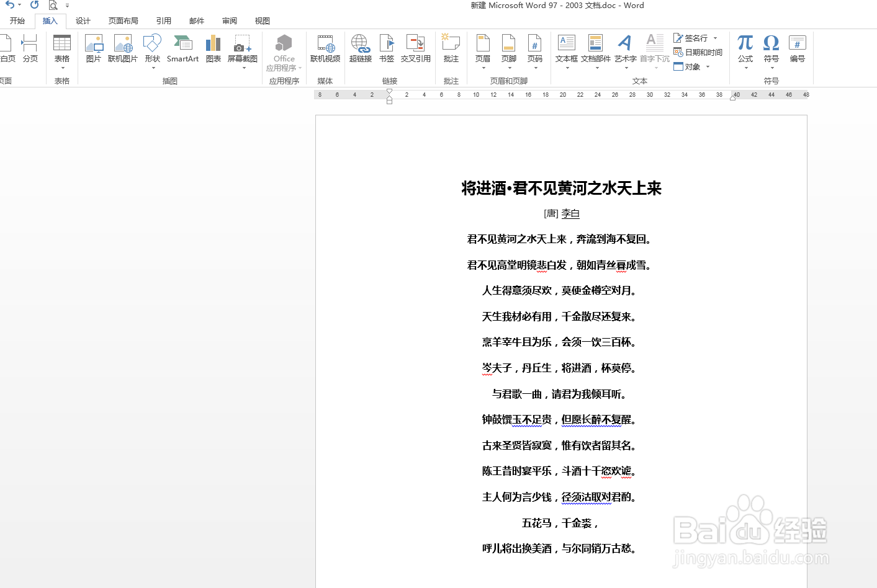Viewport: 877px width, 588px height.
Task: Click 艺术字 (WordArt) icon
Action: click(x=626, y=51)
